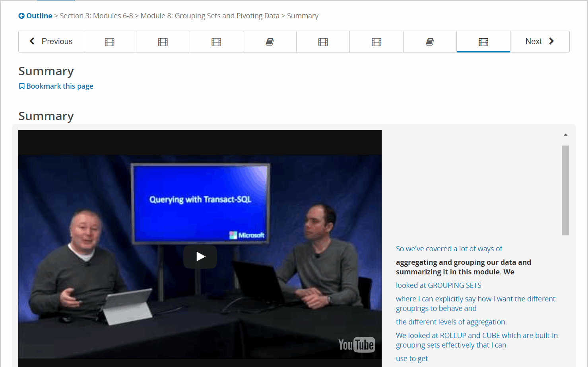Jump to the sixth unit video icon
Image resolution: width=588 pixels, height=367 pixels.
376,42
